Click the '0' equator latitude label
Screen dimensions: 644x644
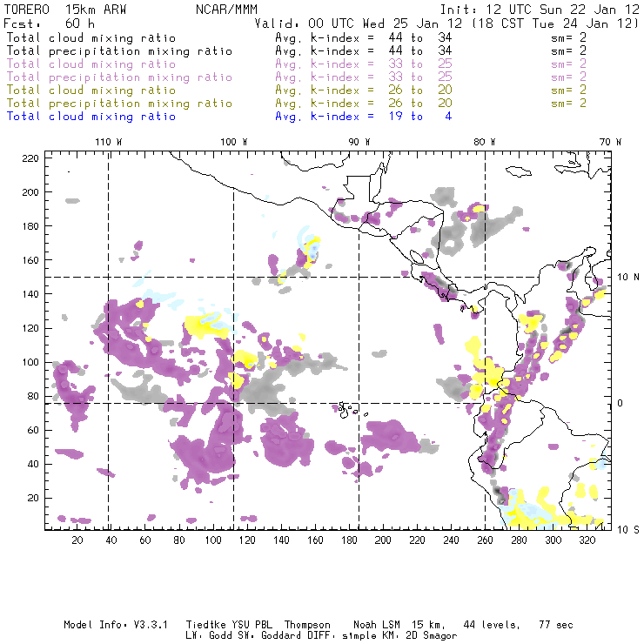pos(621,403)
